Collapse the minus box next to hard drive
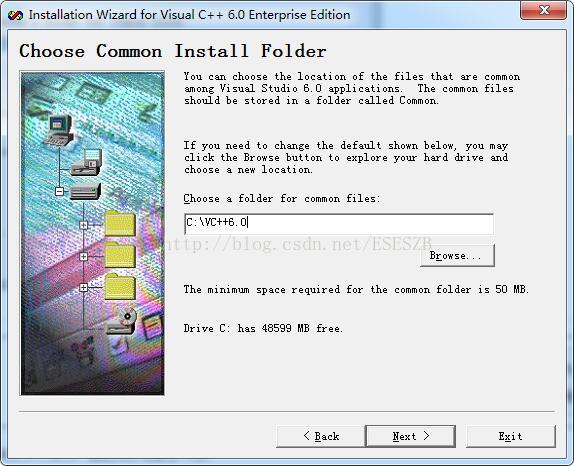Image resolution: width=574 pixels, height=466 pixels. [x=59, y=191]
